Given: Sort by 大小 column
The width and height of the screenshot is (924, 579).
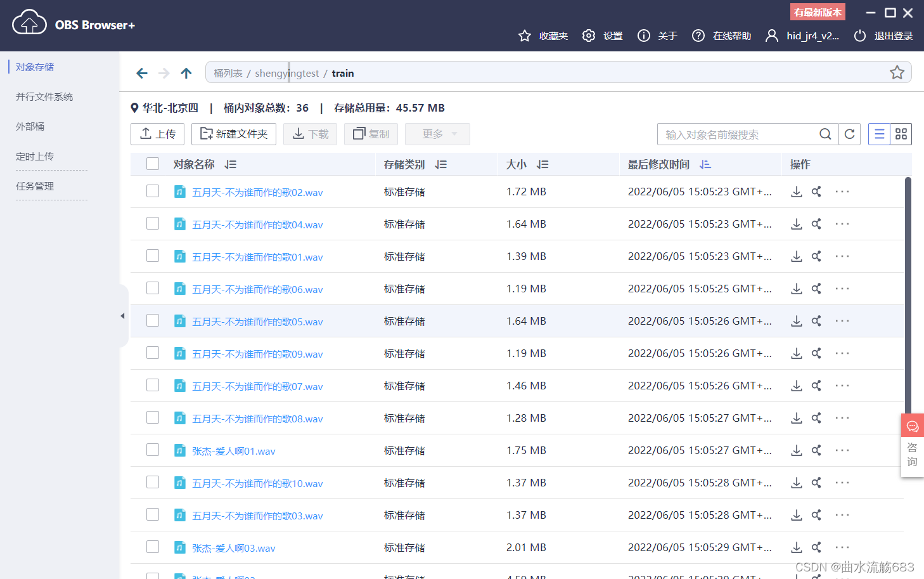Looking at the screenshot, I should point(542,164).
